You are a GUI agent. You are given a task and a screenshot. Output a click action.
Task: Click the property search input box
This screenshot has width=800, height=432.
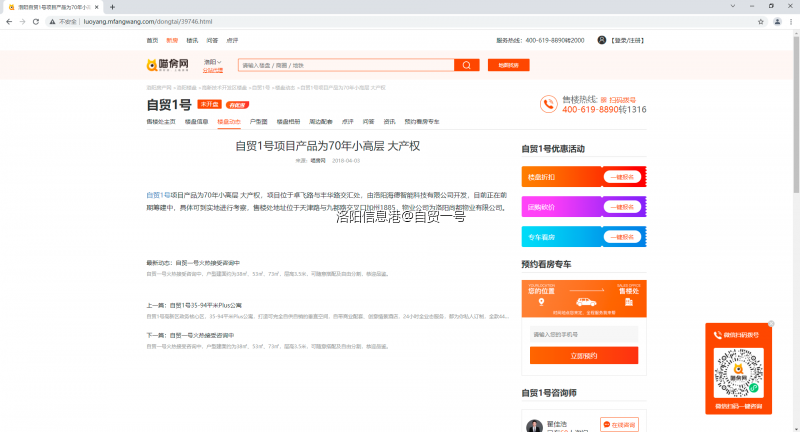[345, 65]
